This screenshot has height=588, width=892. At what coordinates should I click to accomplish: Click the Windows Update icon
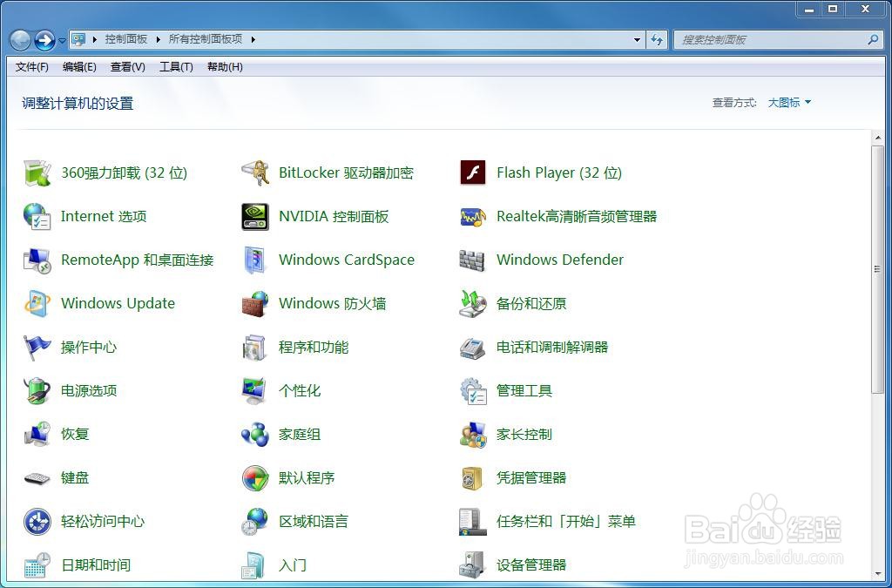(x=37, y=304)
